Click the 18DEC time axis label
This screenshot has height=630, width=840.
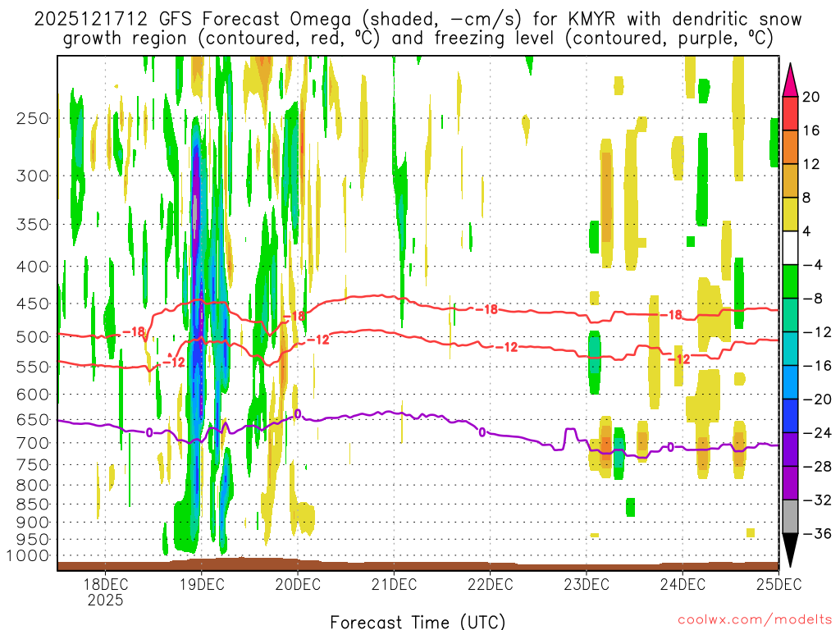105,583
